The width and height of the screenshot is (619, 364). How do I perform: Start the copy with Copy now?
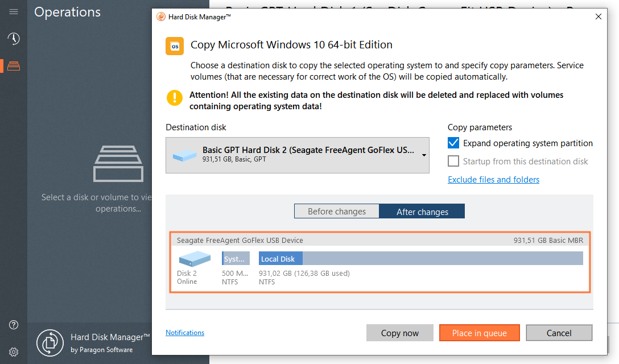tap(399, 333)
